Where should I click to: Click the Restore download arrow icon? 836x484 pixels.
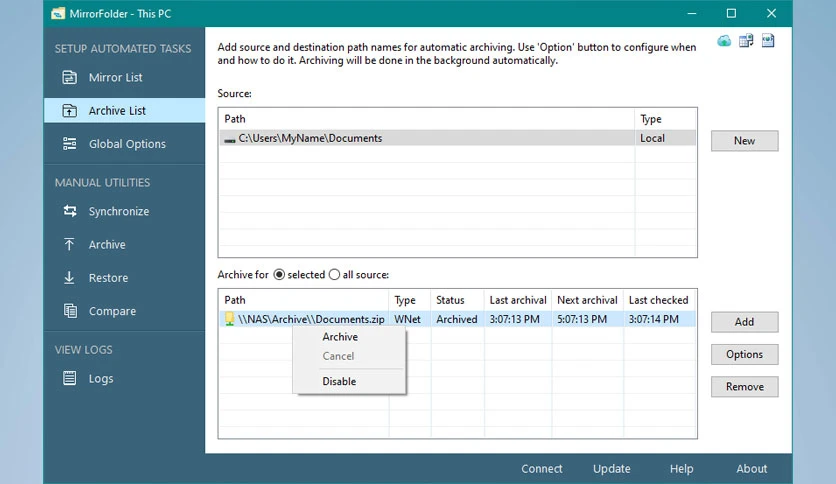69,277
